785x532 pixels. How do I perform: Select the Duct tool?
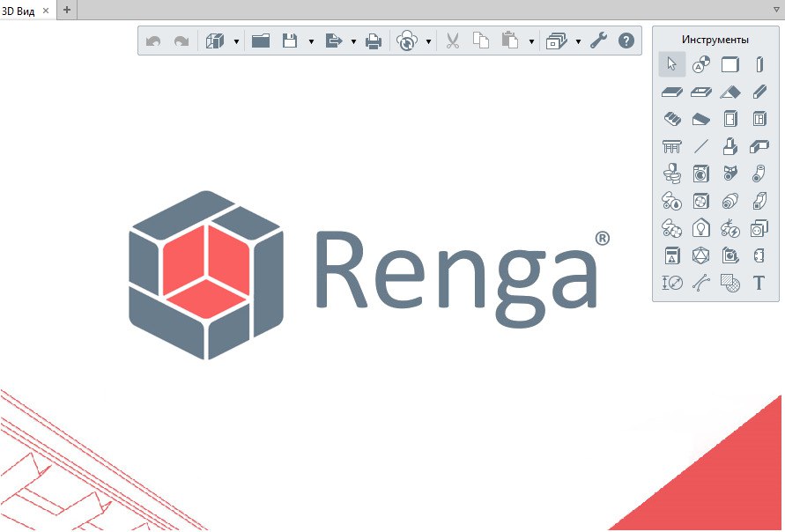pos(759,201)
